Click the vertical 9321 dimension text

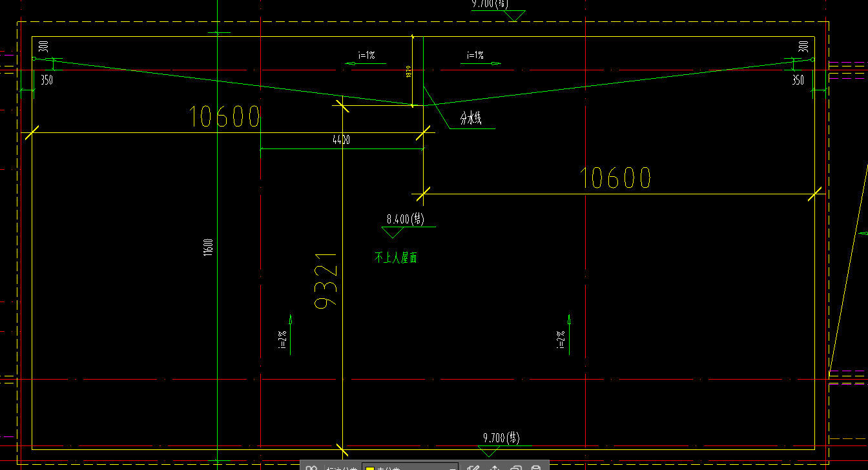point(326,280)
